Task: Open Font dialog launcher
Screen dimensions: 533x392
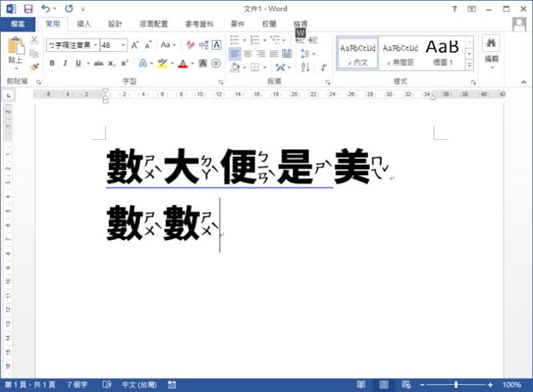Action: (x=221, y=82)
